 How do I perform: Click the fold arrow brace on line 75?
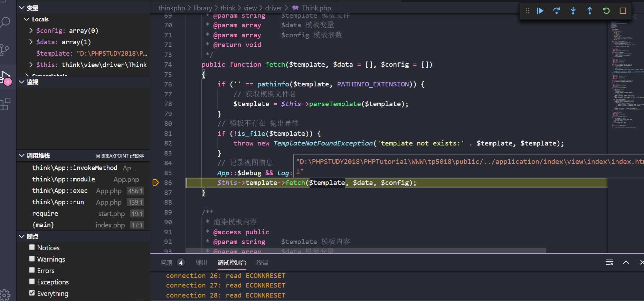(x=203, y=74)
